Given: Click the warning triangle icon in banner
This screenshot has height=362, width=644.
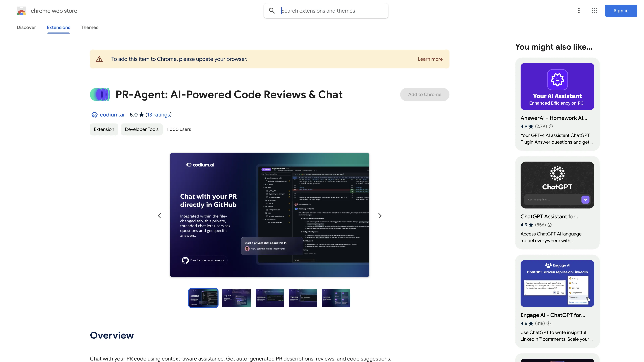Looking at the screenshot, I should point(99,59).
